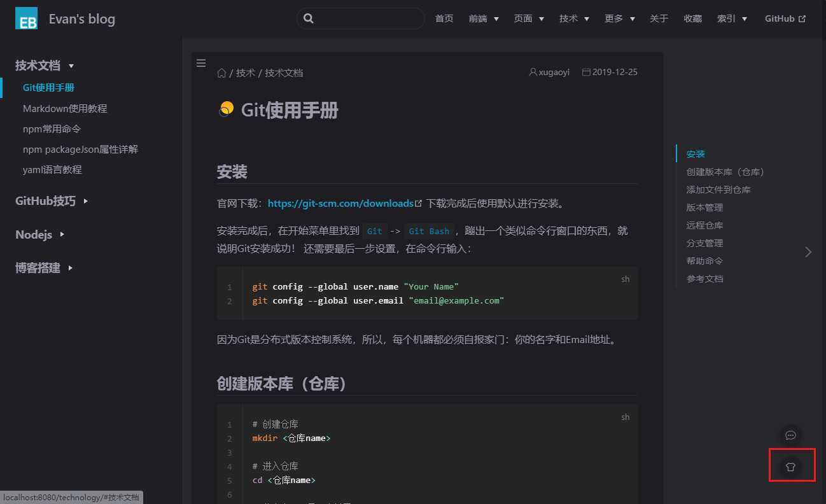Jump to 版本管理 in outline
Image resolution: width=826 pixels, height=504 pixels.
click(704, 207)
